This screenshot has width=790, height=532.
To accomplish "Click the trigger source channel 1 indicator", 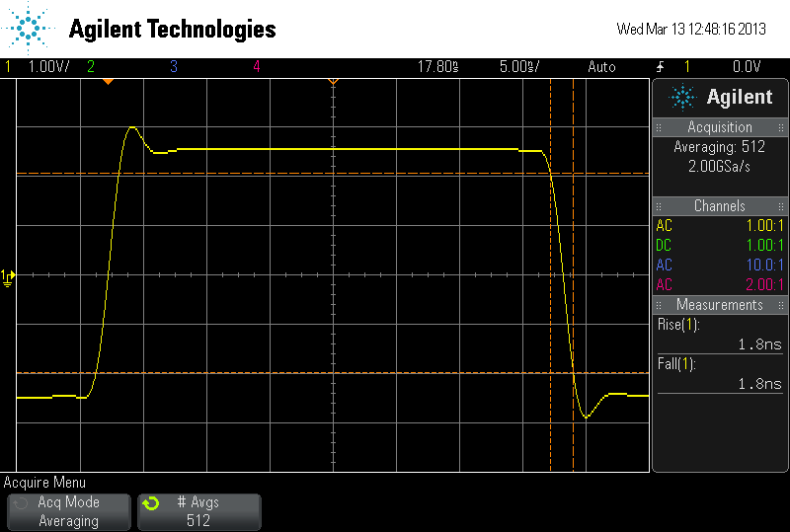I will [x=686, y=66].
